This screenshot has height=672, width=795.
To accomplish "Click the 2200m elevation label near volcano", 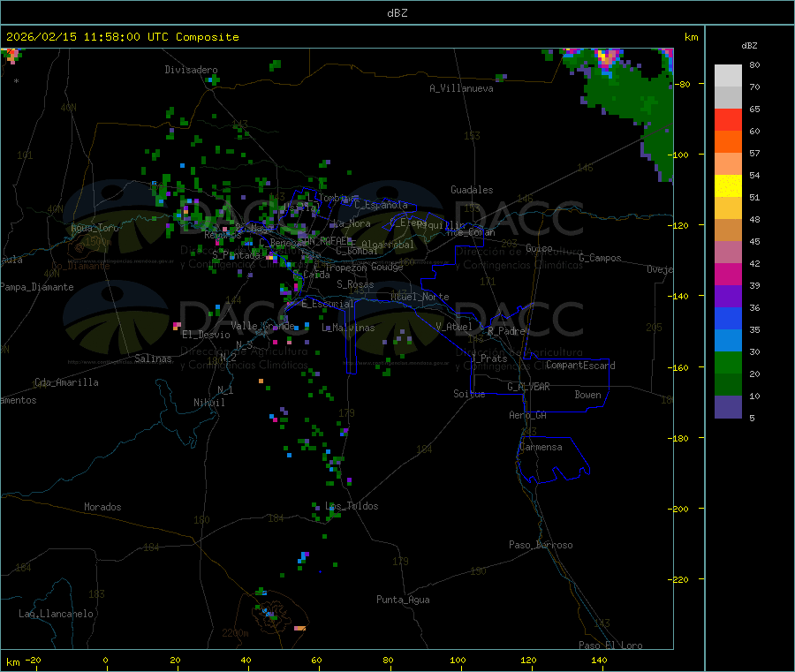I will pyautogui.click(x=235, y=633).
